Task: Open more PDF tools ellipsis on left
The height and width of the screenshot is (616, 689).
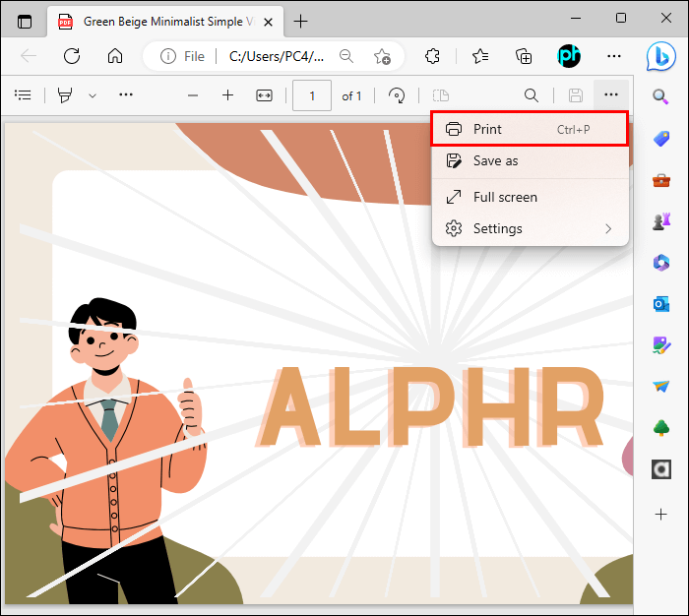Action: click(x=126, y=94)
